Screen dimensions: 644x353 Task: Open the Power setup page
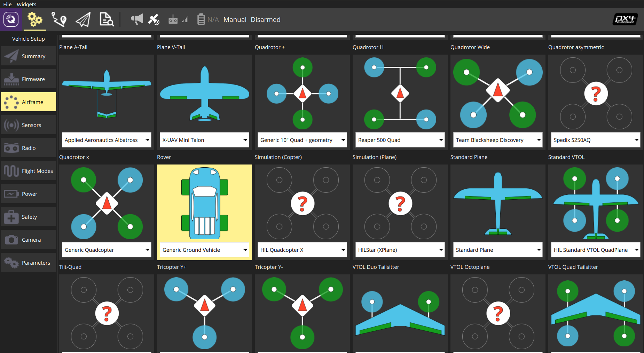(29, 194)
